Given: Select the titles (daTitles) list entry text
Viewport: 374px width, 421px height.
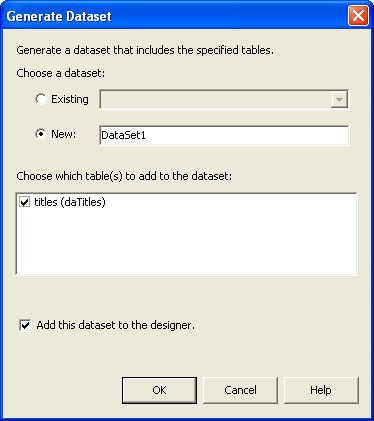Looking at the screenshot, I should click(70, 202).
